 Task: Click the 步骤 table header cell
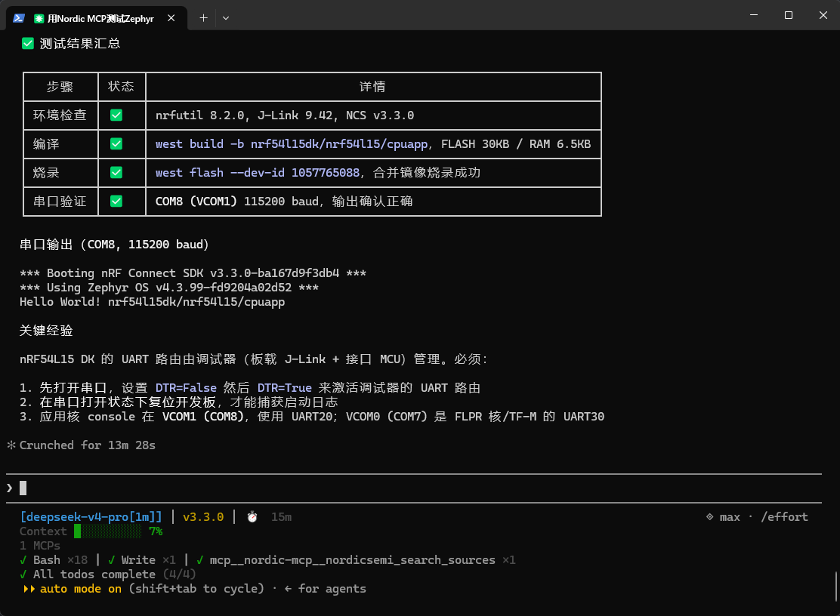pyautogui.click(x=60, y=87)
